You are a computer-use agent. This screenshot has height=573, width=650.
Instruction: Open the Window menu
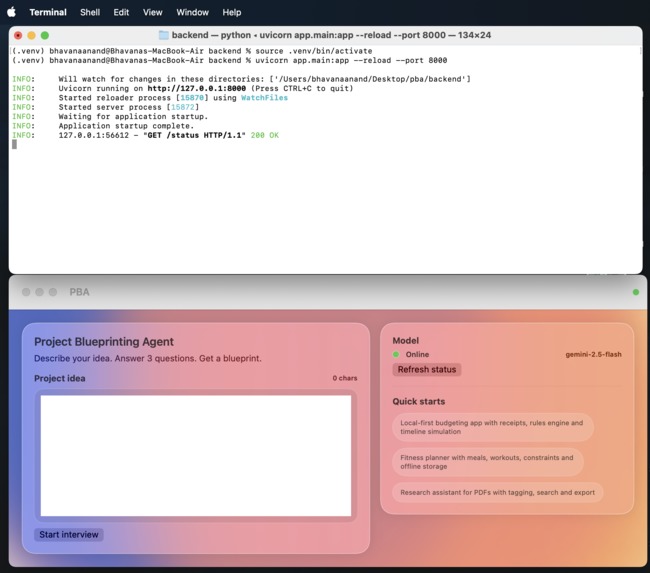192,12
